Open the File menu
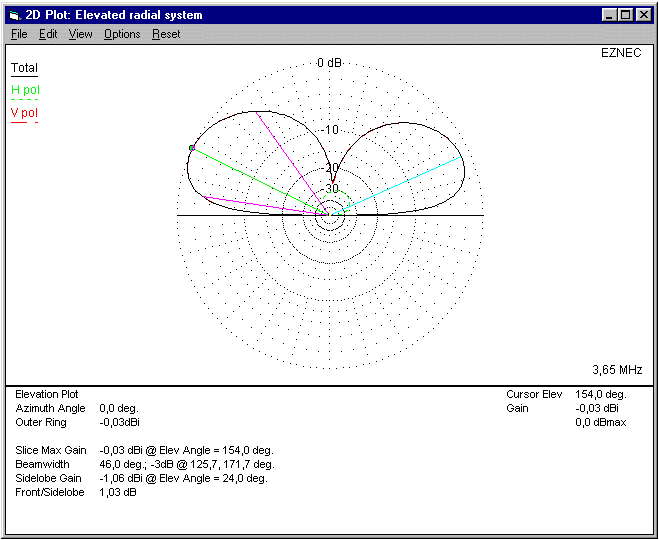 (x=19, y=34)
